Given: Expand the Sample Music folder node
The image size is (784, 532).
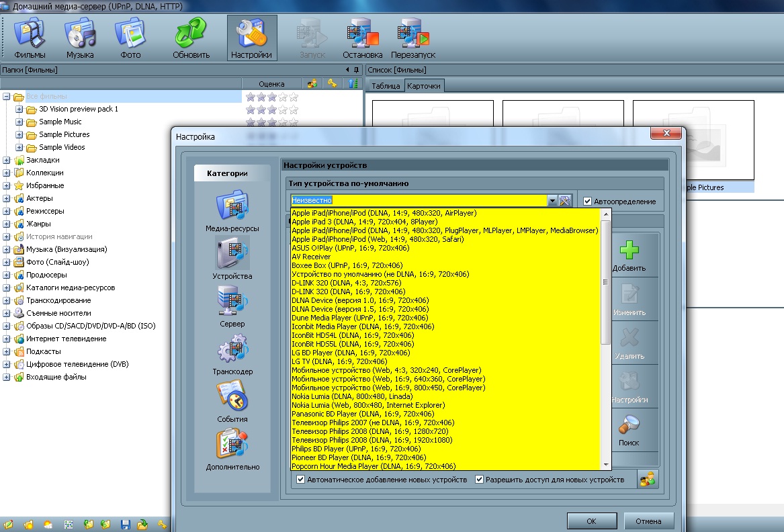Looking at the screenshot, I should pyautogui.click(x=19, y=122).
